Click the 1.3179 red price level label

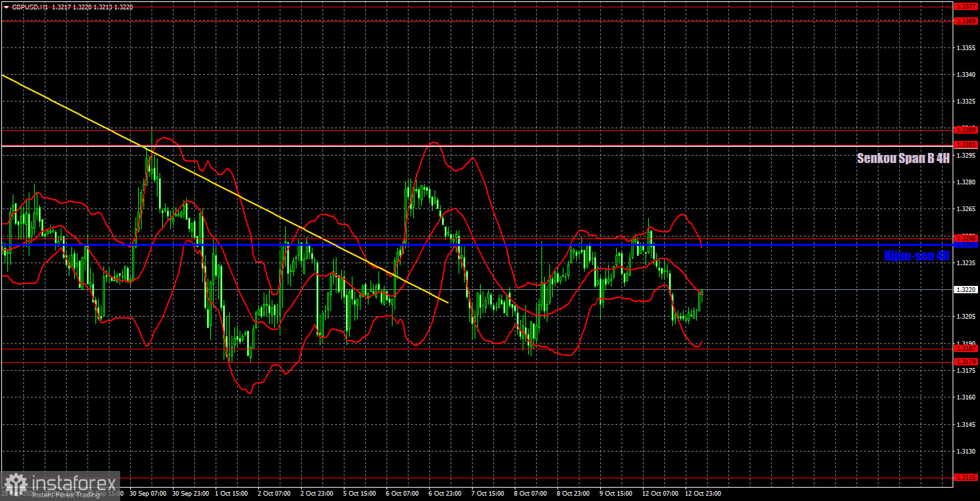966,361
